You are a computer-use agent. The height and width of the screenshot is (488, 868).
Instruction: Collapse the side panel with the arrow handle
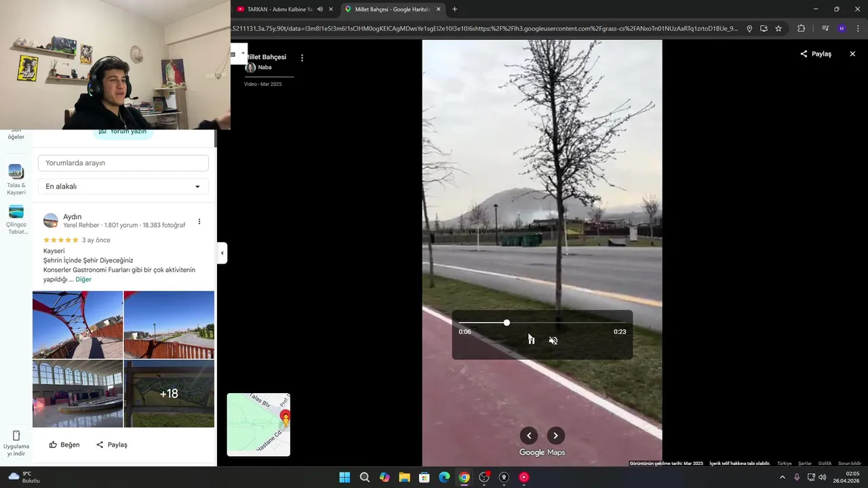point(222,253)
